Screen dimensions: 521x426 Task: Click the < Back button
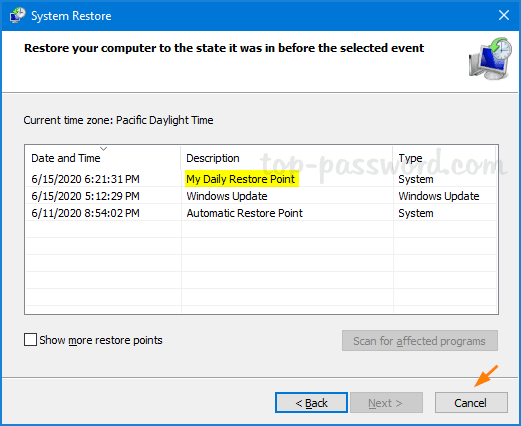tap(311, 403)
